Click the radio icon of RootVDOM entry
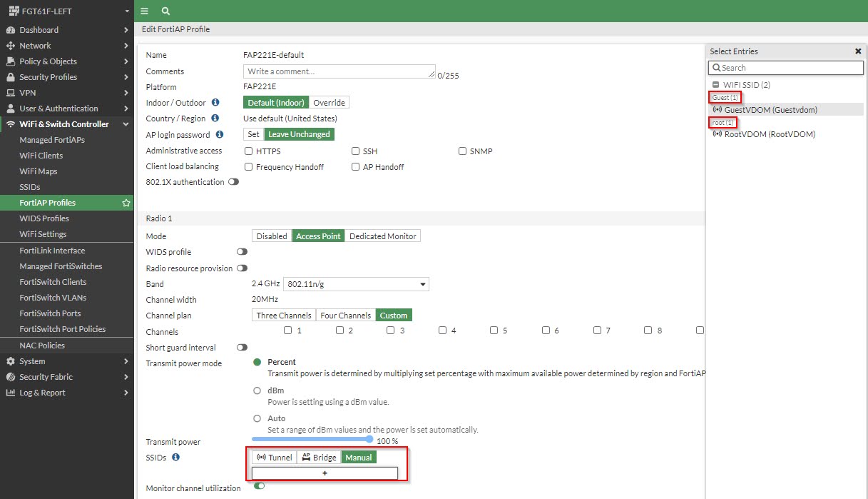868x499 pixels. (718, 134)
